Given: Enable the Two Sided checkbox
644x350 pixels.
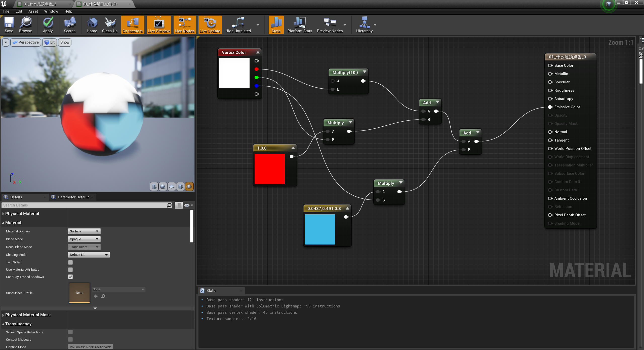Looking at the screenshot, I should point(70,262).
